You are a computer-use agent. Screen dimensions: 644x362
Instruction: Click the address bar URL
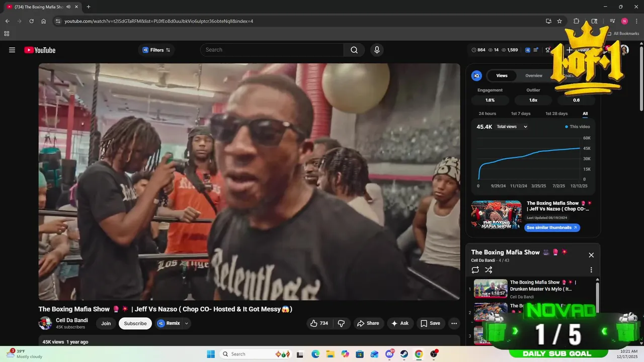tap(159, 21)
